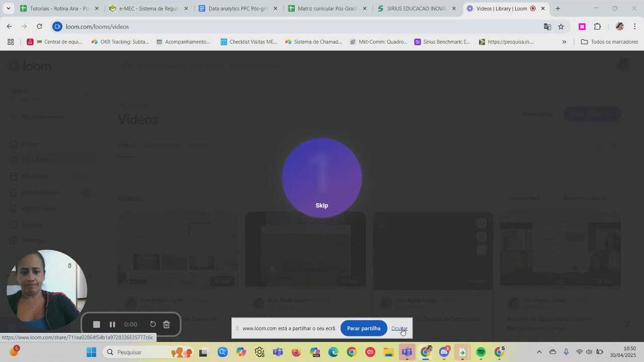Viewport: 644px width, 362px height.
Task: Open a new browser tab
Action: (x=557, y=9)
